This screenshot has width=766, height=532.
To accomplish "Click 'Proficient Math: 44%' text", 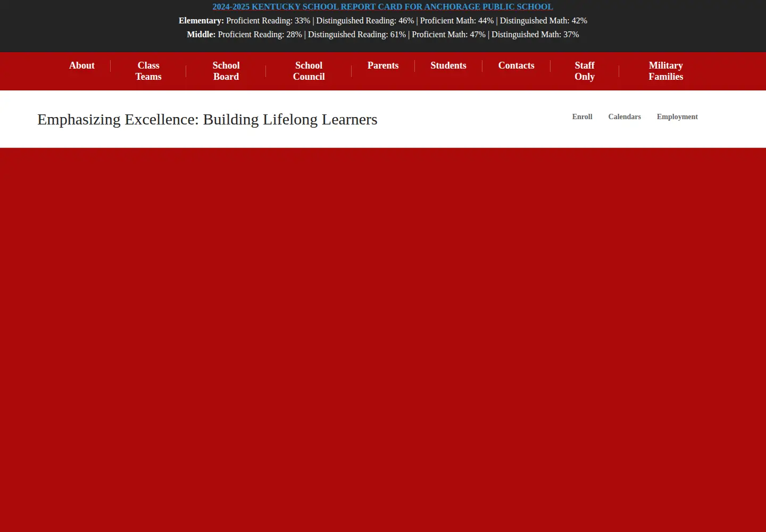I will point(457,21).
